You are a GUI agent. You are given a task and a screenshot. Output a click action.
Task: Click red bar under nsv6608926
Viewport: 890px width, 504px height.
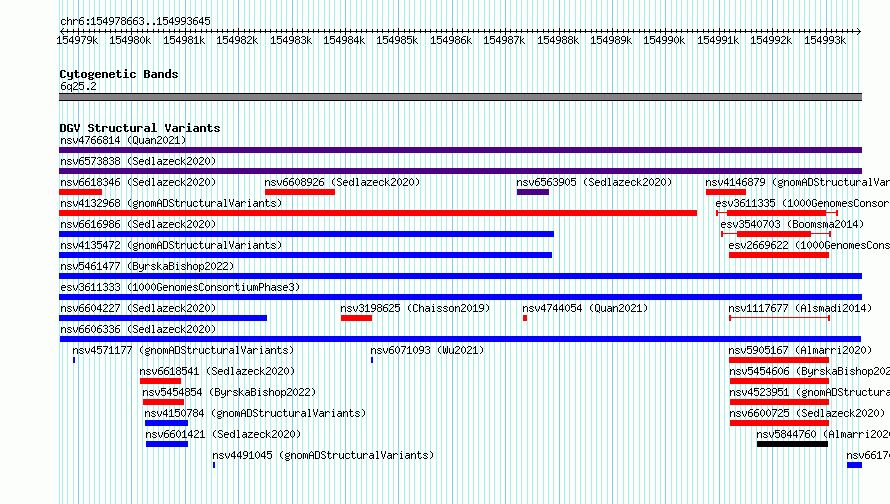[x=300, y=192]
